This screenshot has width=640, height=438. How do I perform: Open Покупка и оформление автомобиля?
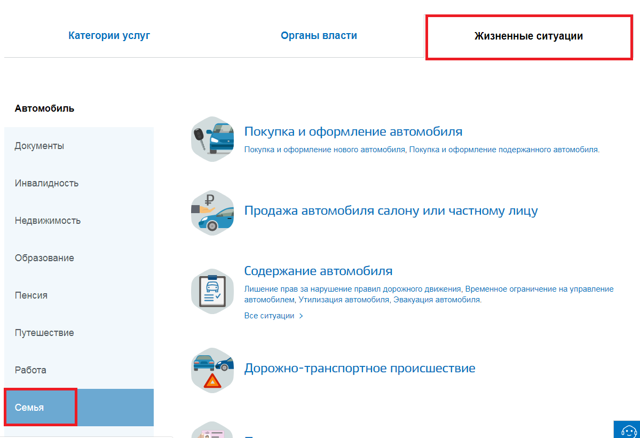(x=353, y=131)
